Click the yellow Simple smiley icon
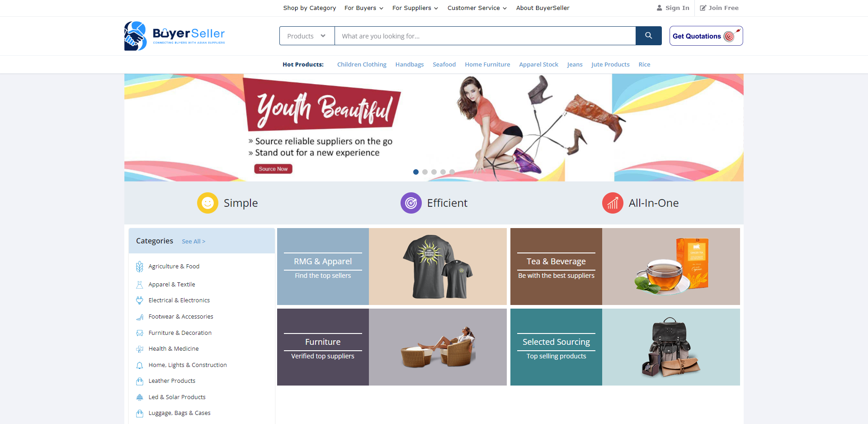The image size is (868, 424). click(x=208, y=203)
